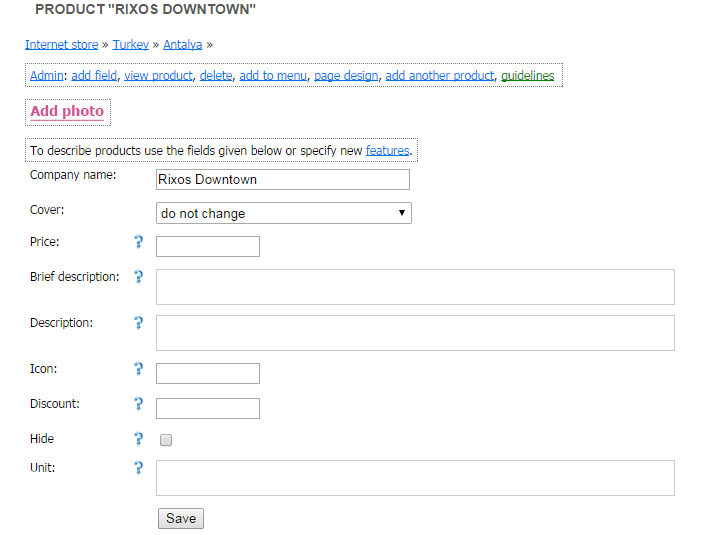The width and height of the screenshot is (710, 535).
Task: Click the question mark next to Description
Action: (x=139, y=323)
